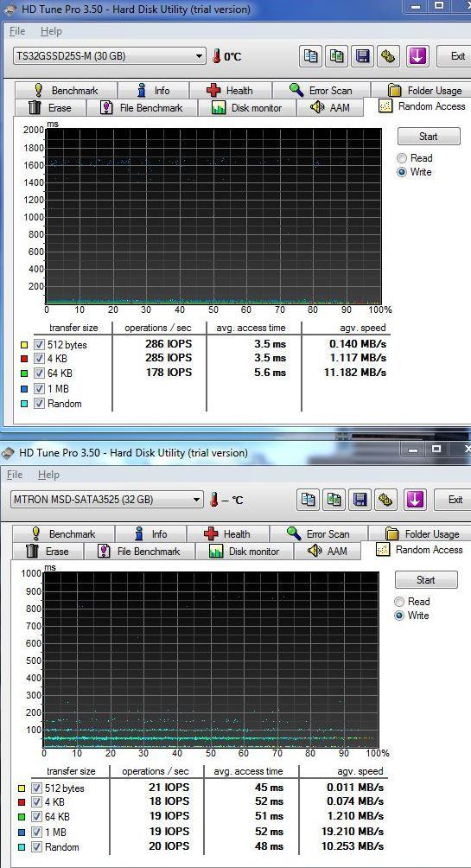471x868 pixels.
Task: Click Exit button in bottom MTRON window
Action: click(x=452, y=500)
